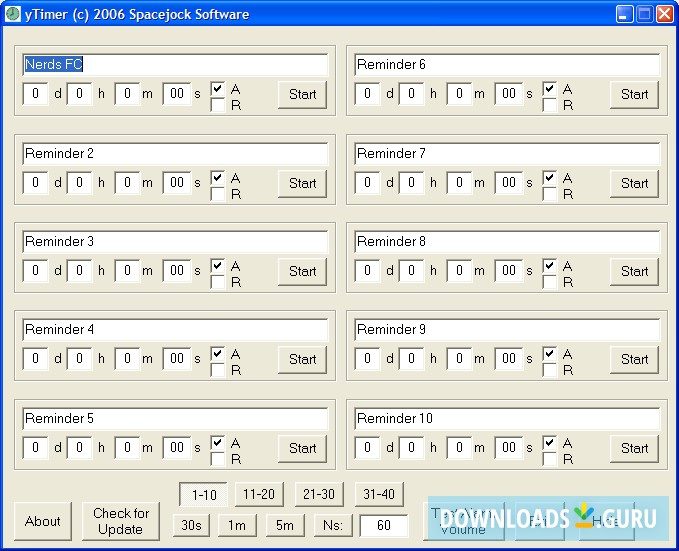Screen dimensions: 679x551
Task: Start the Reminder 2 timer
Action: click(302, 184)
